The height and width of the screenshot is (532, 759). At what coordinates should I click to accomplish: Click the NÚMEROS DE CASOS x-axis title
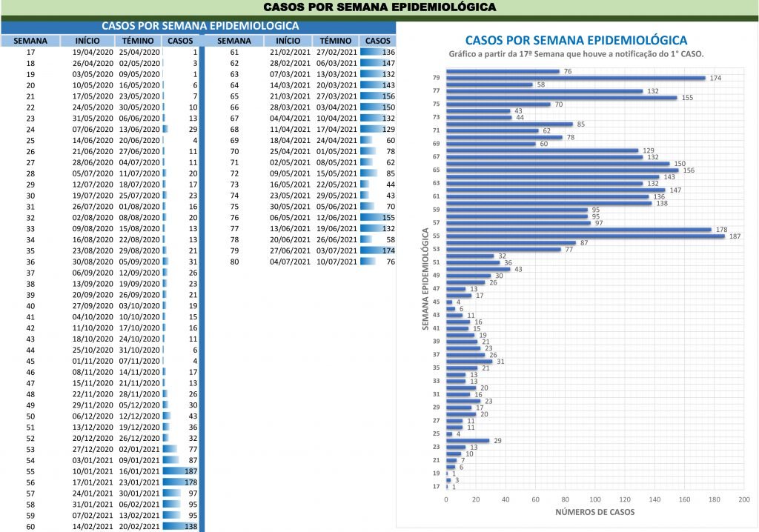(x=591, y=513)
